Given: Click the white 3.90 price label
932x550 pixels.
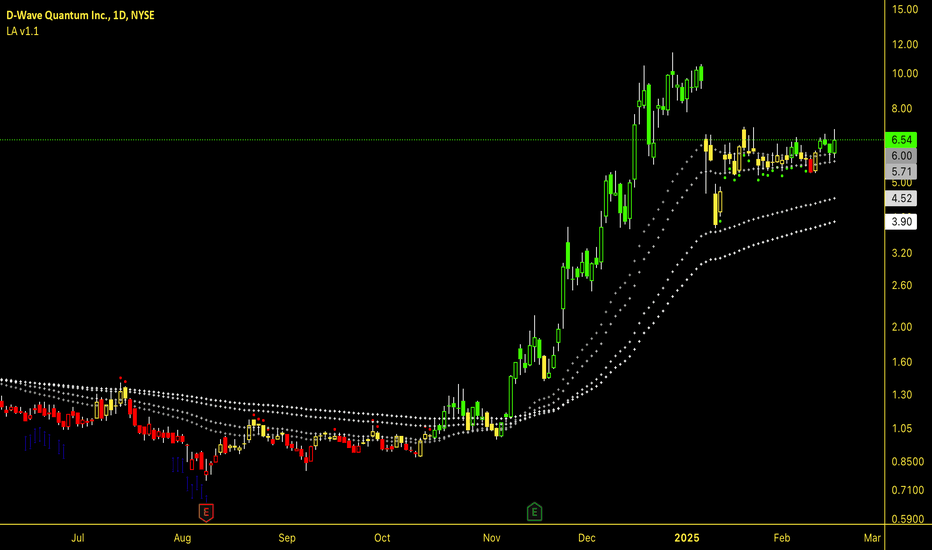Looking at the screenshot, I should 901,222.
